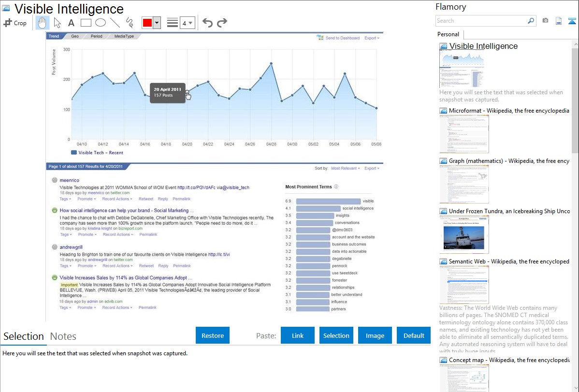Select the text annotation tool

[71, 23]
